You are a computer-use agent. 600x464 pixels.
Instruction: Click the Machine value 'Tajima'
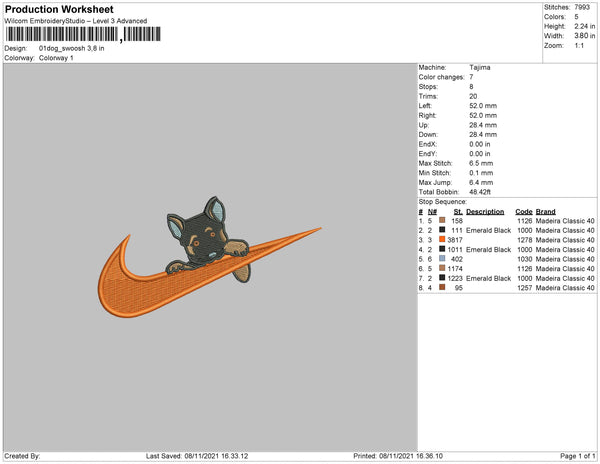(480, 67)
